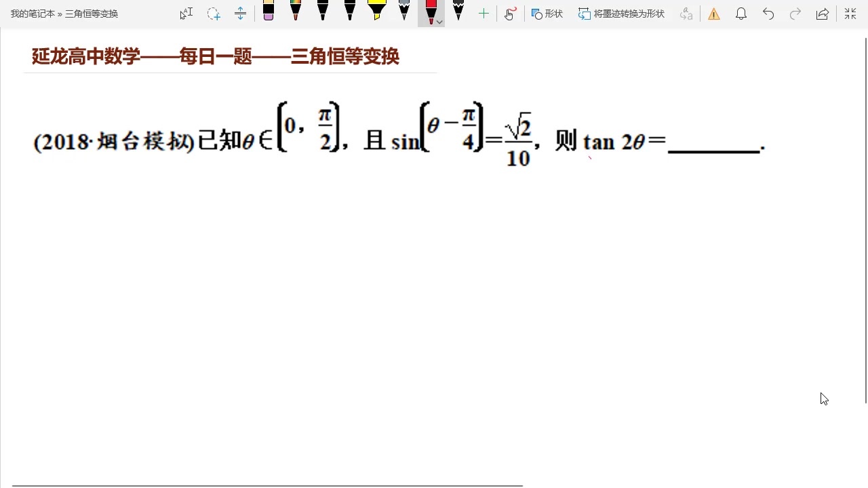Click the text (2018·烟台模拟)
Image resolution: width=868 pixels, height=488 pixels.
click(x=114, y=142)
